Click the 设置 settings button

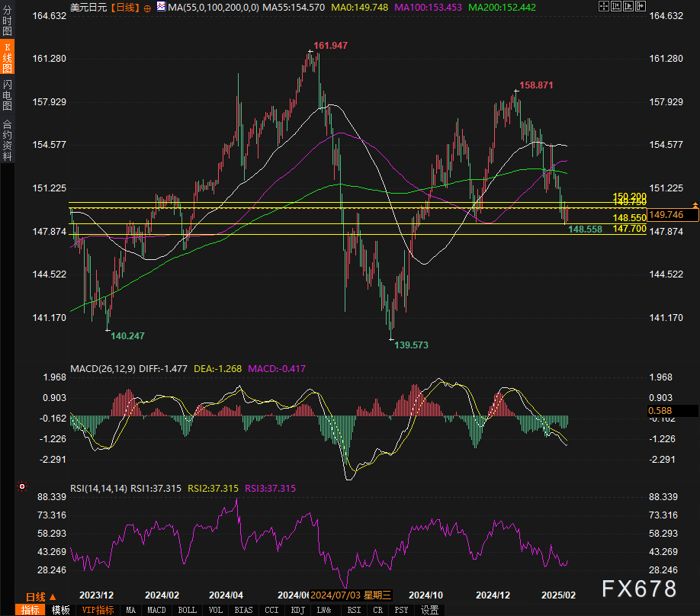tap(430, 610)
